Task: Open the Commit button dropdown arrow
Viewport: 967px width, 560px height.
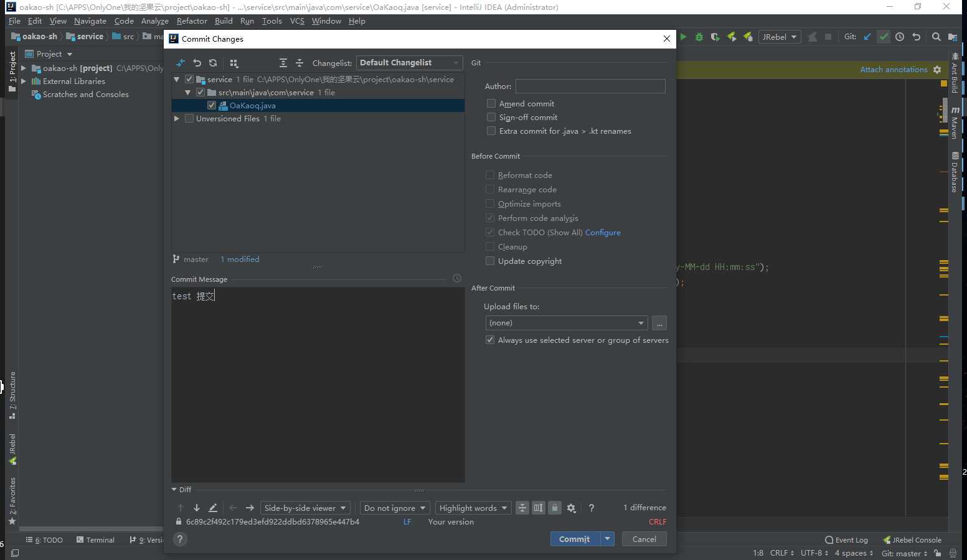Action: pos(607,539)
